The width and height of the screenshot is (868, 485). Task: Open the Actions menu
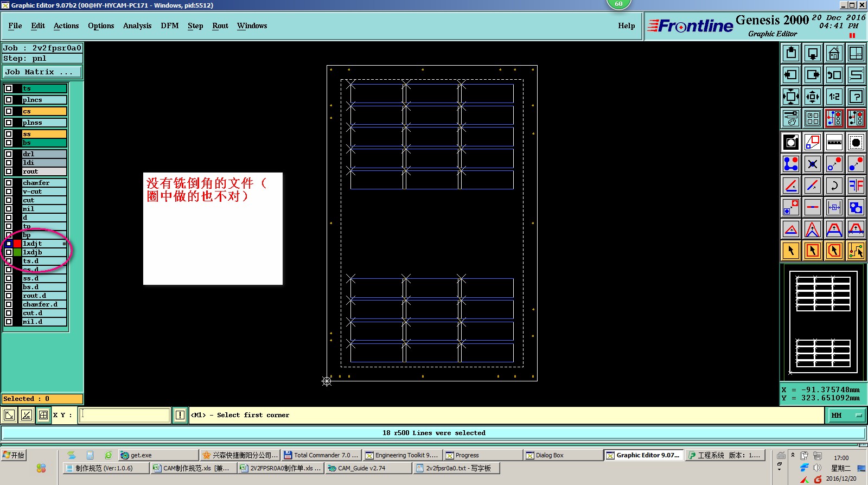click(66, 25)
